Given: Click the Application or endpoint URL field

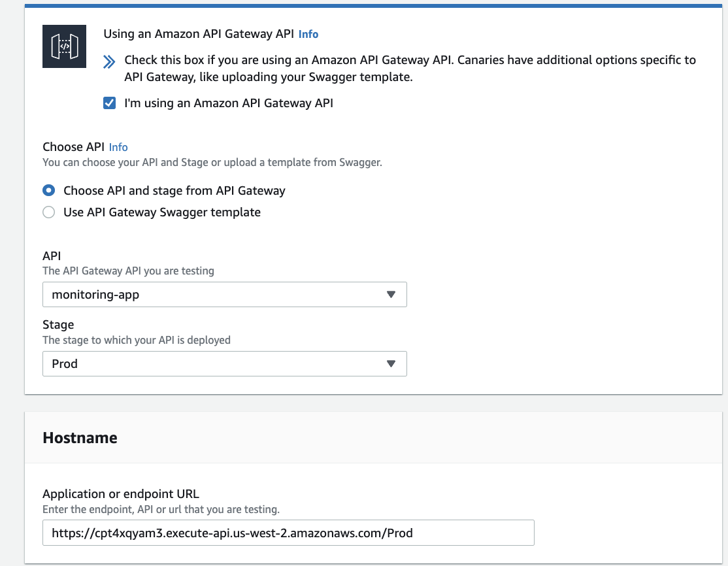Looking at the screenshot, I should click(x=288, y=533).
